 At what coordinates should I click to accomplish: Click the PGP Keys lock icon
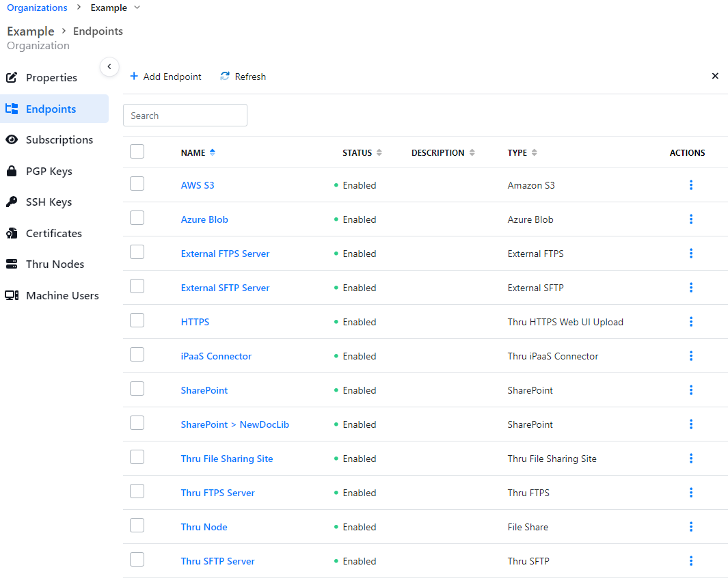pos(12,171)
